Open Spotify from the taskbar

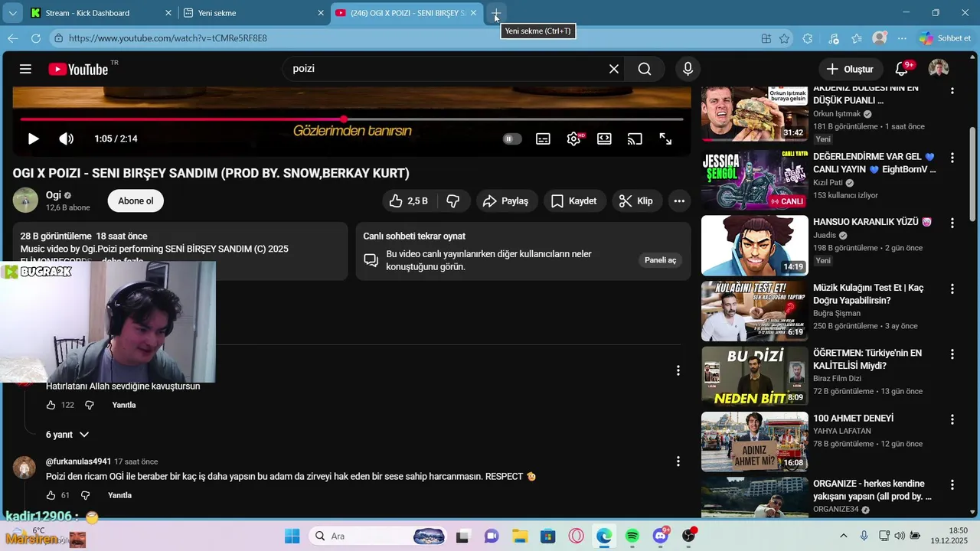[632, 536]
